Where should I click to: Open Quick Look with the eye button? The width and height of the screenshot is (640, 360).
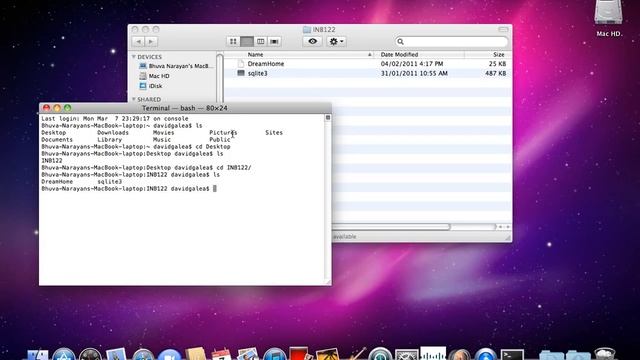tap(313, 41)
